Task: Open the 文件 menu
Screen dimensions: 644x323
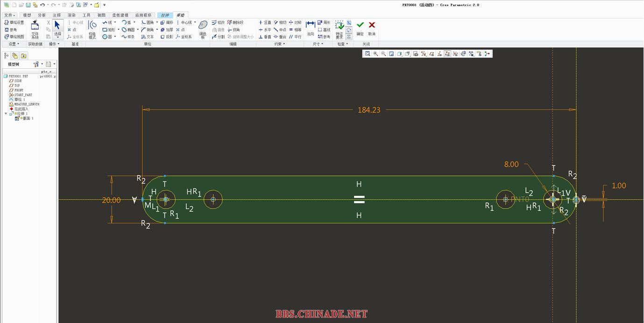Action: click(x=9, y=15)
